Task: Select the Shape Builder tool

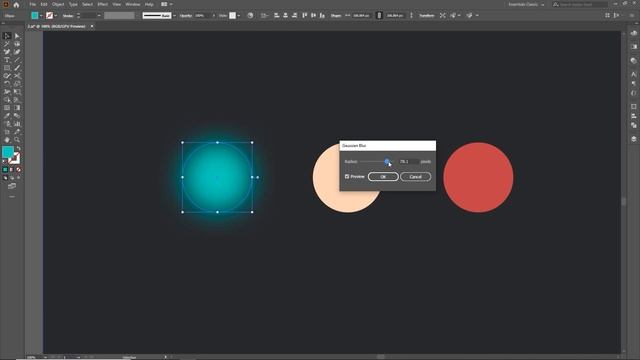Action: point(7,100)
